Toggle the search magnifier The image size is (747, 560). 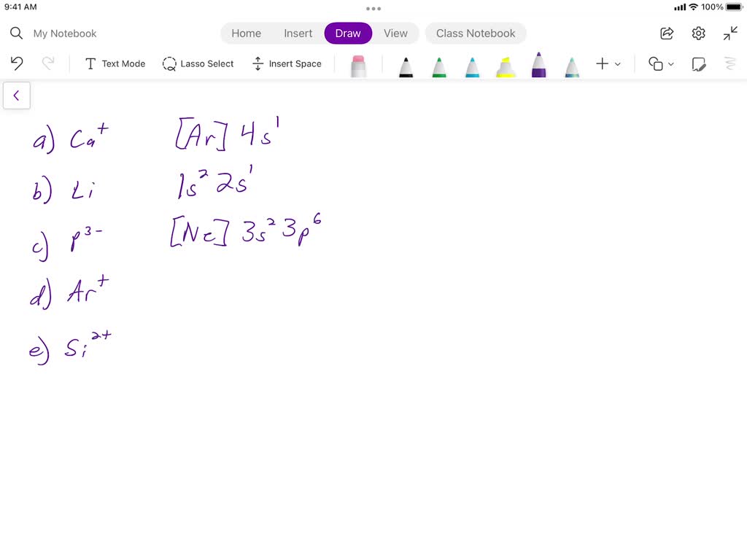coord(16,33)
